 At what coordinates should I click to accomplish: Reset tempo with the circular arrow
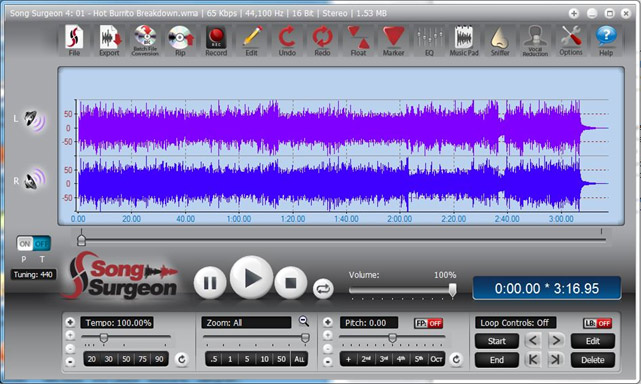pos(182,359)
